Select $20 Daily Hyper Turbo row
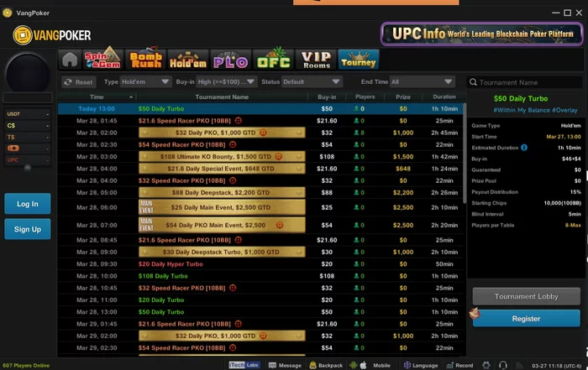 (x=260, y=264)
